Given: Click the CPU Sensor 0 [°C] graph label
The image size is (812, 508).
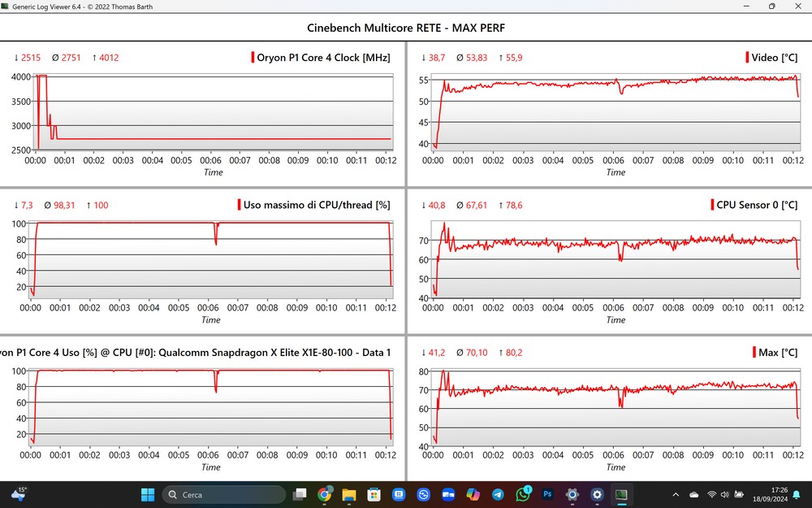Looking at the screenshot, I should click(x=756, y=205).
